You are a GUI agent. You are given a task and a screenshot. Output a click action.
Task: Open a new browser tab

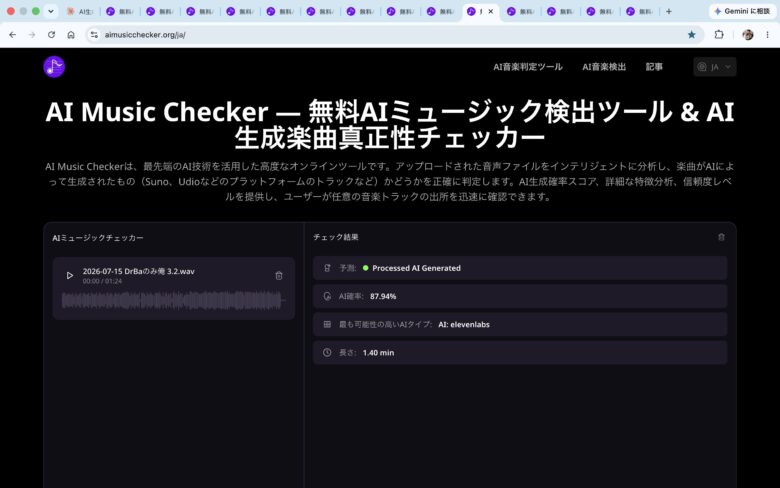pyautogui.click(x=669, y=11)
